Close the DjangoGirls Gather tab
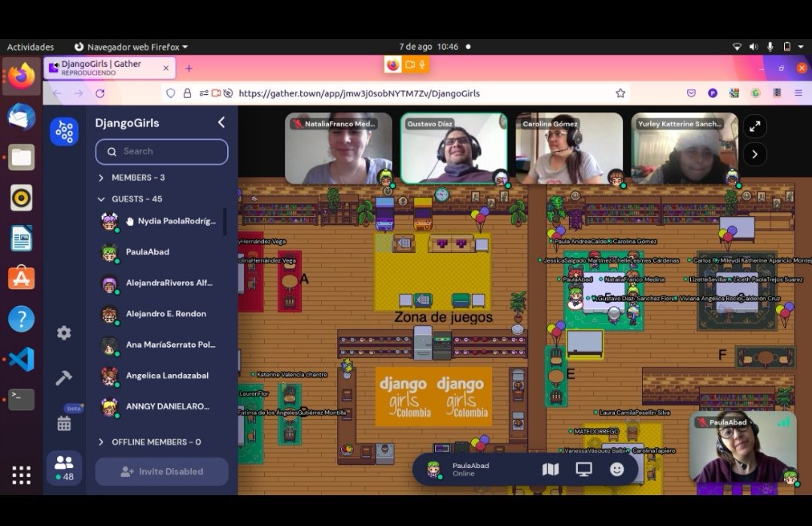Screen dimensions: 812x526 pyautogui.click(x=166, y=68)
